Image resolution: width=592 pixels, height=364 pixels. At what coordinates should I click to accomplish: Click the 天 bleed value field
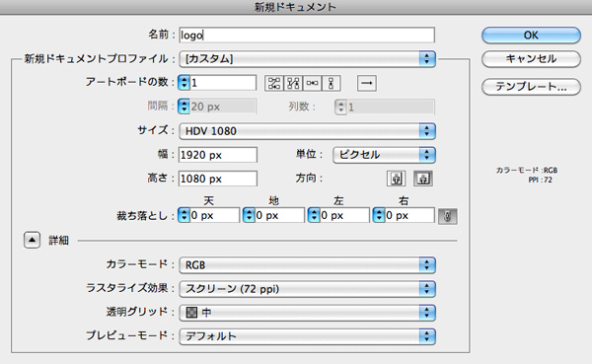click(214, 215)
